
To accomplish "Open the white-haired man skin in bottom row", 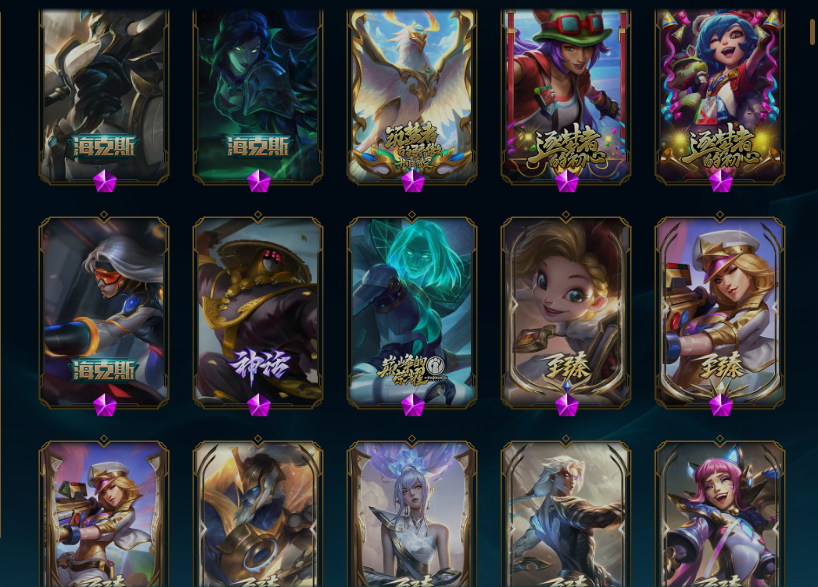I will pos(566,514).
